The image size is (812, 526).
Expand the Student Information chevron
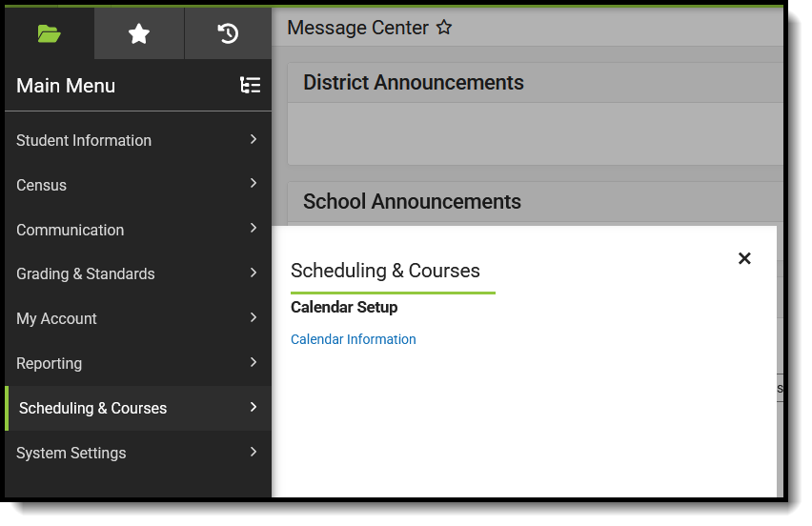(254, 139)
